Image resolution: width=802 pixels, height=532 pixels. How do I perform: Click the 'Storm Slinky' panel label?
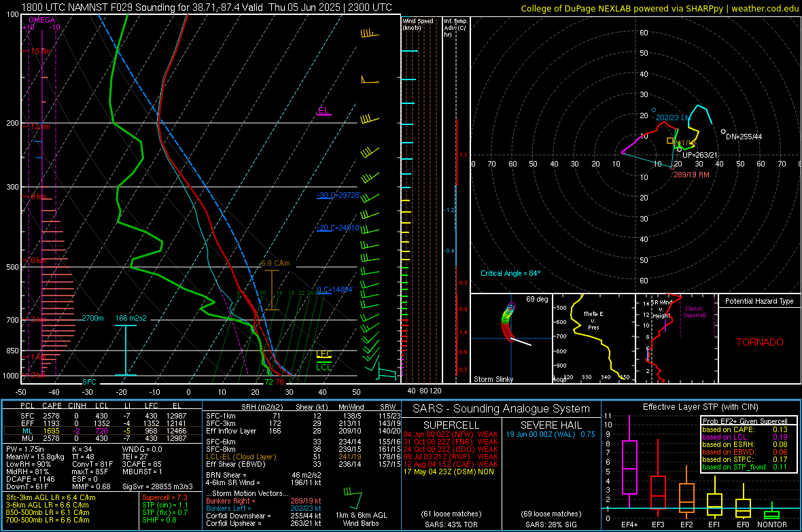coord(493,379)
